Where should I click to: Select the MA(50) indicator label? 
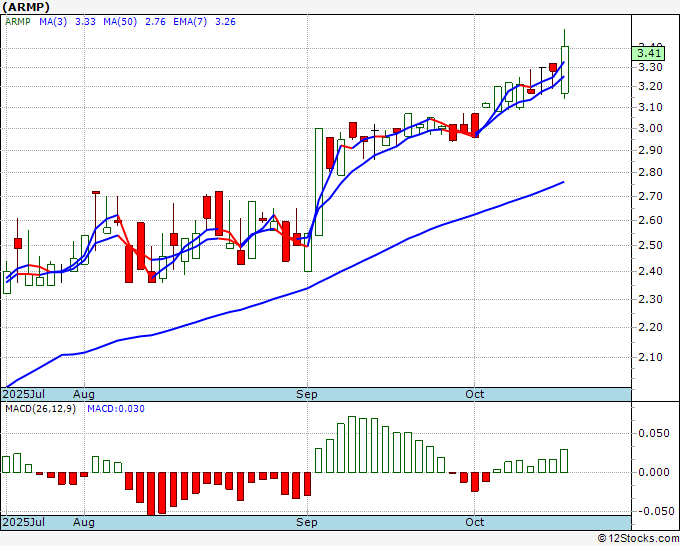coord(120,22)
